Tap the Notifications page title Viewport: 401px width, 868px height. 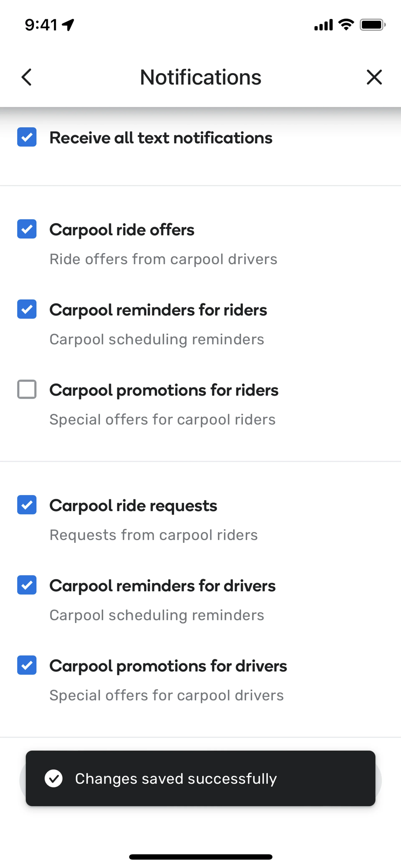pyautogui.click(x=200, y=77)
